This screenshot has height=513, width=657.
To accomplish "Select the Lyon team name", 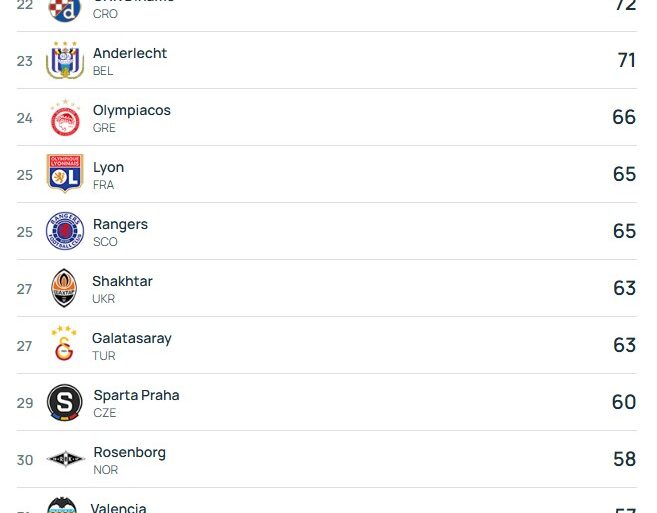I will (x=108, y=167).
